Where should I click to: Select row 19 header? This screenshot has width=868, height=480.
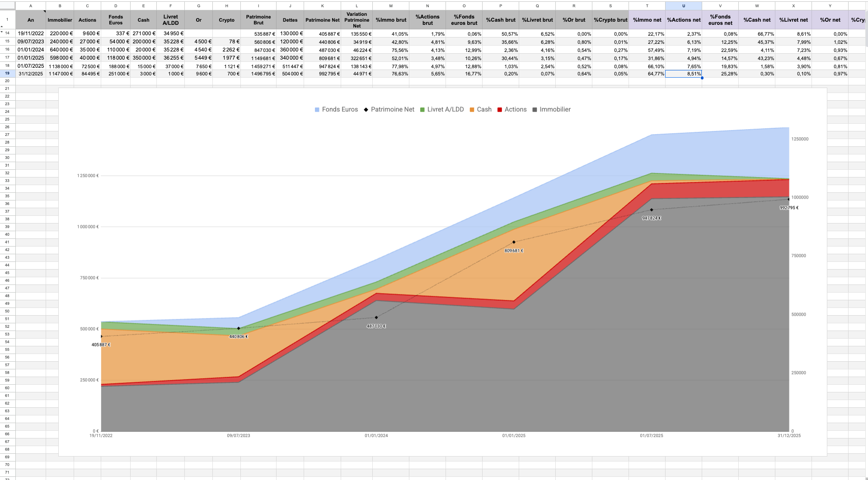(x=7, y=74)
